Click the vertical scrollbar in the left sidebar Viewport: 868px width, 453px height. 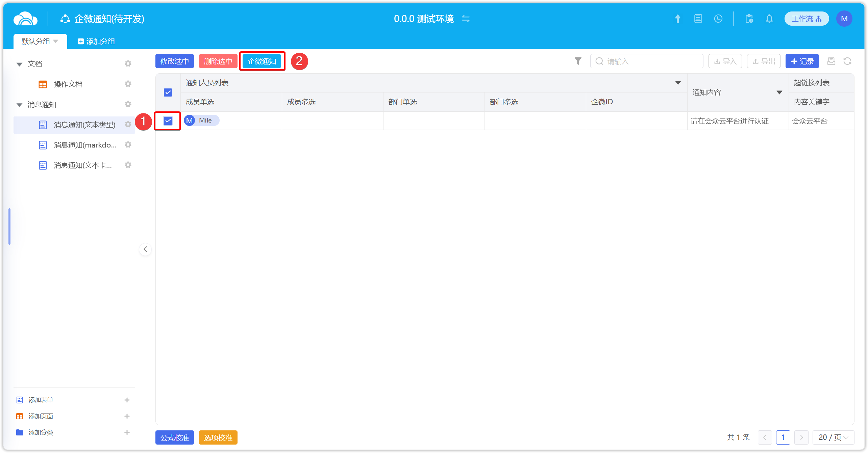9,226
